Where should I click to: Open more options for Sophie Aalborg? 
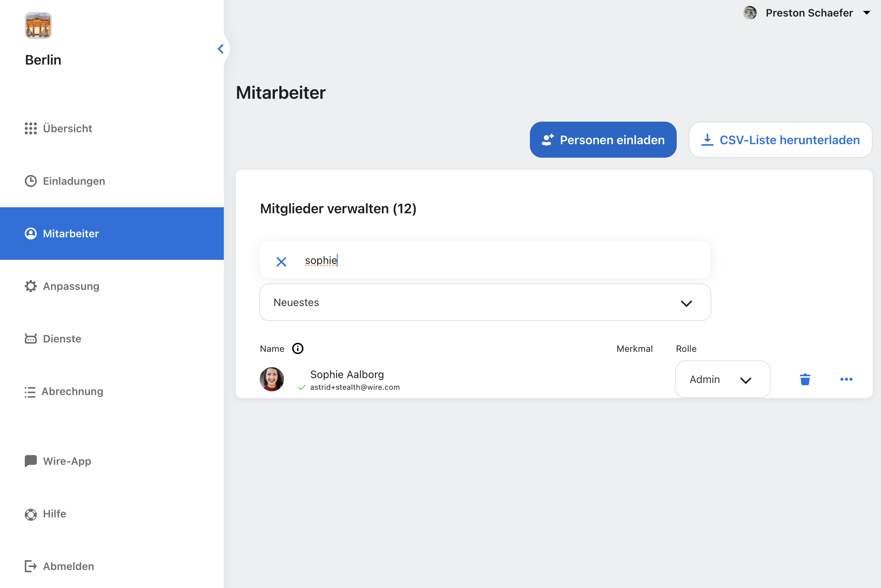point(846,379)
